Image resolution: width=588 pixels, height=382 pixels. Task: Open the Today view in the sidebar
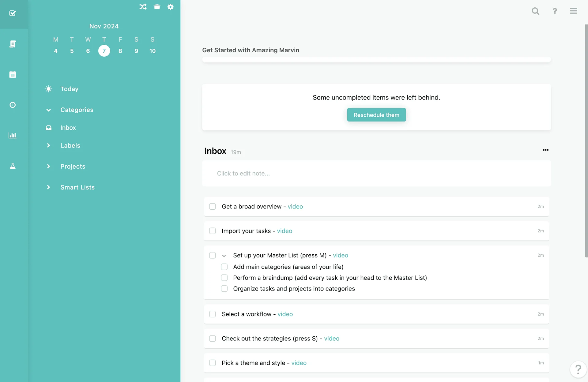click(69, 89)
